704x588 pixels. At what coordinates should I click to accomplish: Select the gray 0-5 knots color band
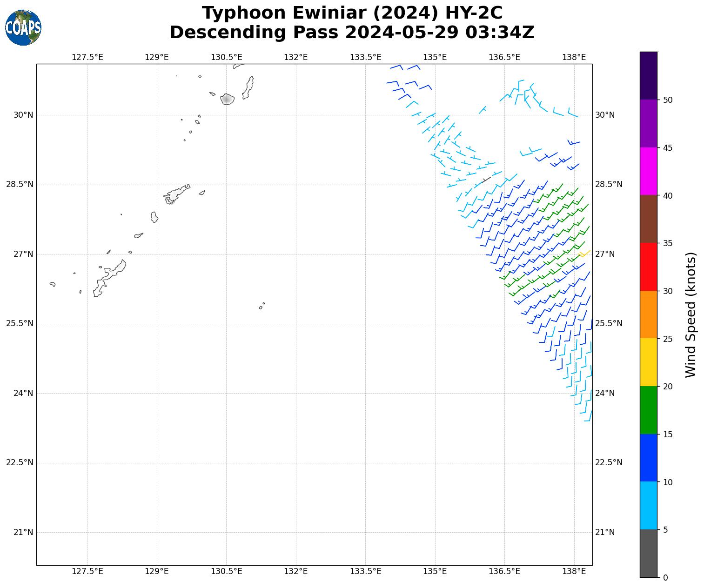pyautogui.click(x=648, y=553)
